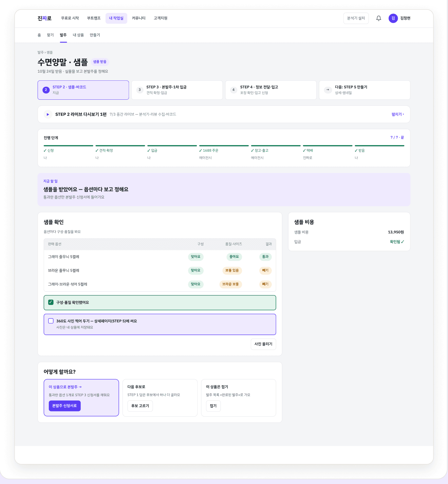
Task: Expand the live replay with 펼치기
Action: [x=398, y=114]
